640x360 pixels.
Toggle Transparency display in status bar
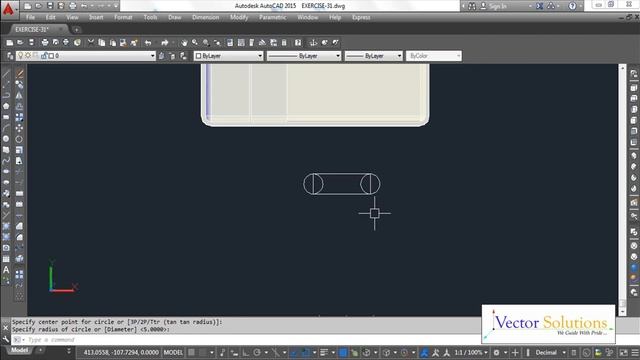point(343,352)
